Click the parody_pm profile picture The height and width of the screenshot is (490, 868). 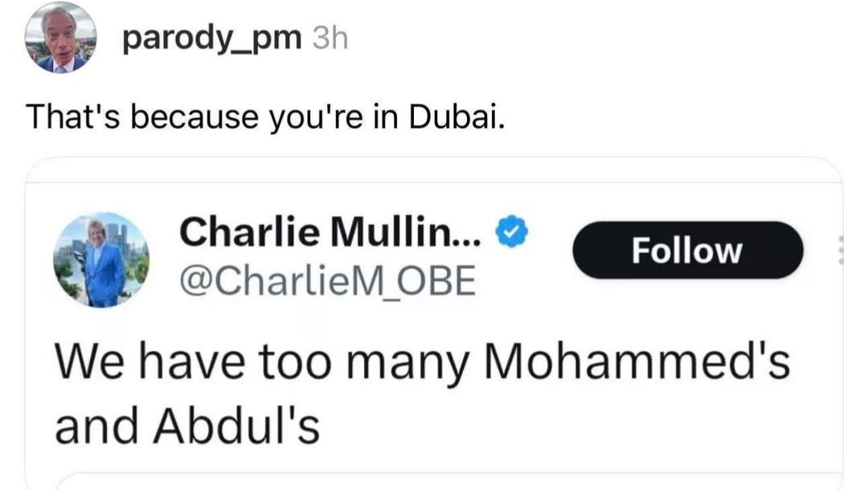click(x=60, y=39)
